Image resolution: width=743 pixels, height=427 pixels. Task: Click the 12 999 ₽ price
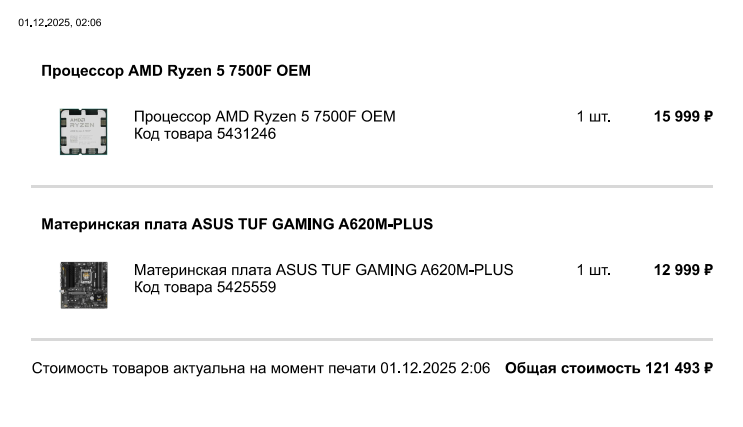click(683, 270)
